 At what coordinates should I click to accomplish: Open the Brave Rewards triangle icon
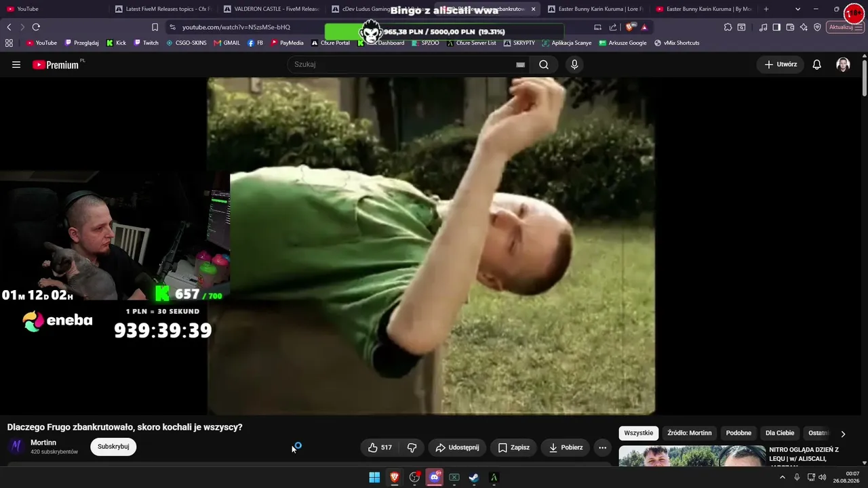tap(644, 27)
